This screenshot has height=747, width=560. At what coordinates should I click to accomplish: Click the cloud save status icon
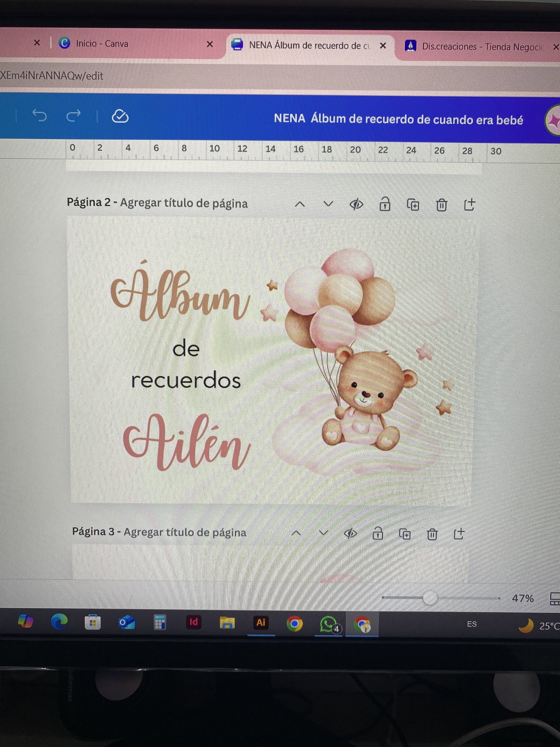point(120,116)
